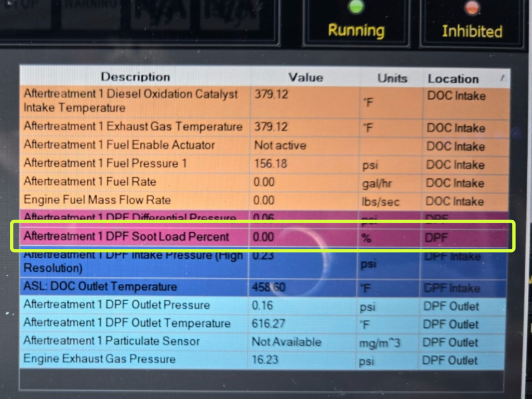This screenshot has width=532, height=399.
Task: Sort table by Value column header
Action: (x=305, y=78)
